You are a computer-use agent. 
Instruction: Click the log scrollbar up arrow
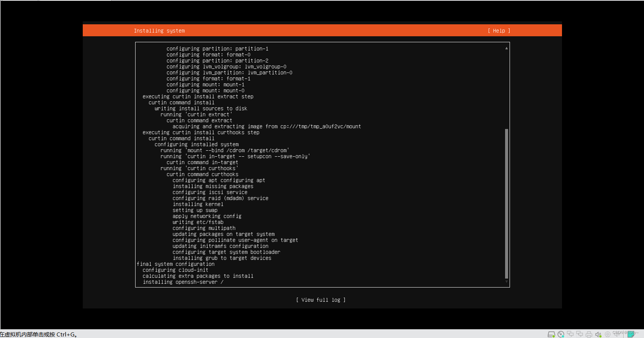coord(506,48)
